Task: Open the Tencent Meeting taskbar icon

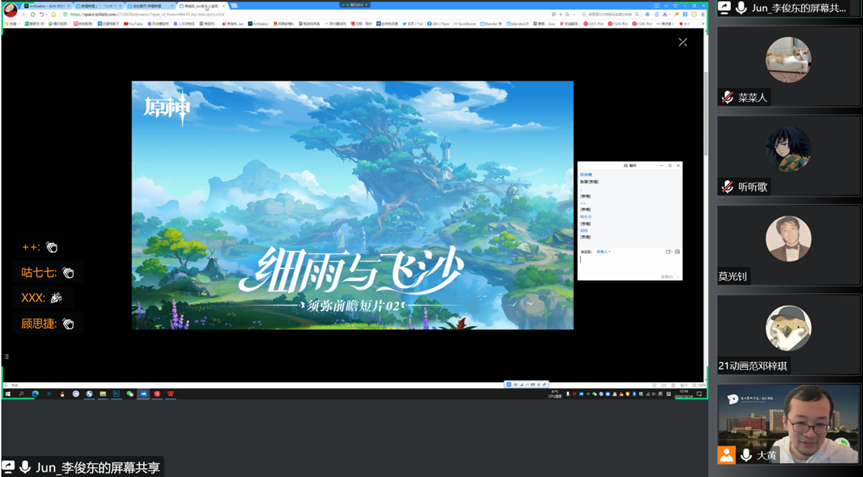Action: [x=144, y=394]
